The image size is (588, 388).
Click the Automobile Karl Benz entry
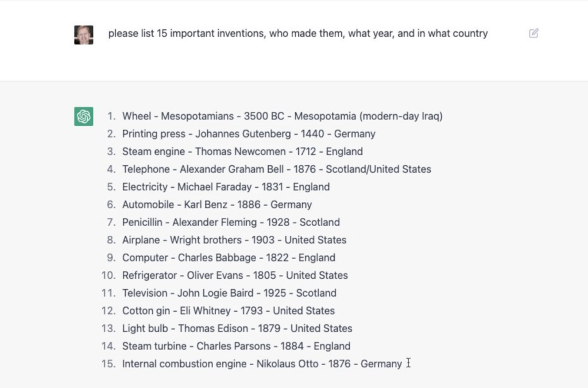click(x=216, y=205)
